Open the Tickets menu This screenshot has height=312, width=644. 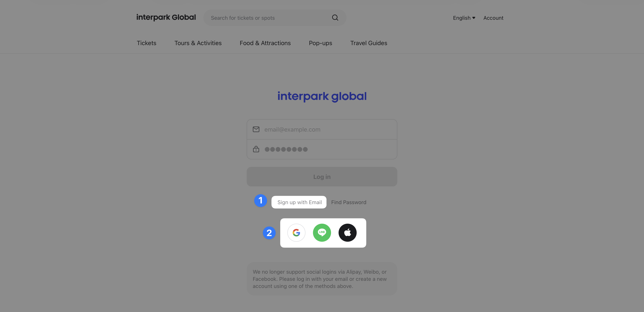[x=147, y=43]
